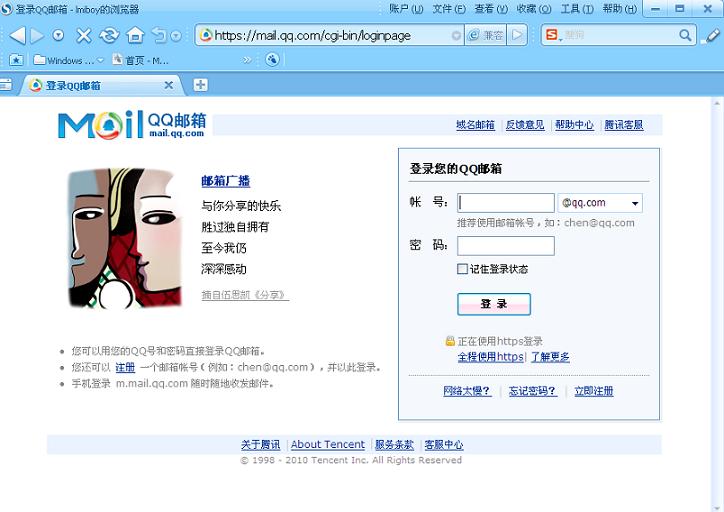
Task: Enable the 记住登录状态 checkbox
Action: (463, 269)
